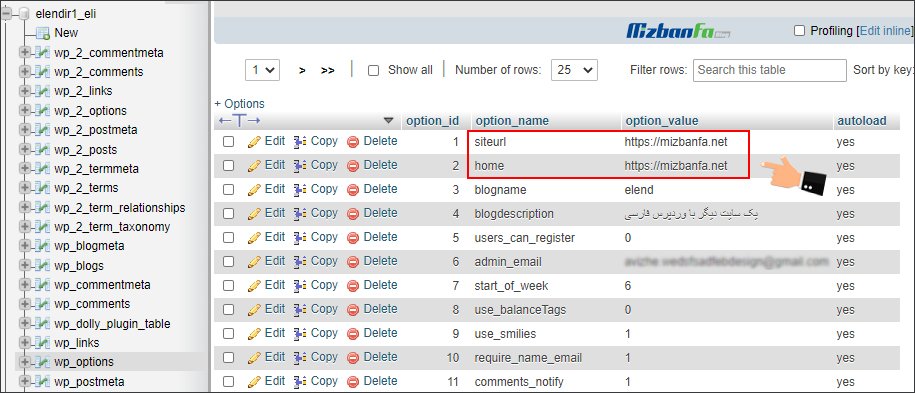Image resolution: width=915 pixels, height=393 pixels.
Task: Open the Number of rows dropdown
Action: point(574,70)
